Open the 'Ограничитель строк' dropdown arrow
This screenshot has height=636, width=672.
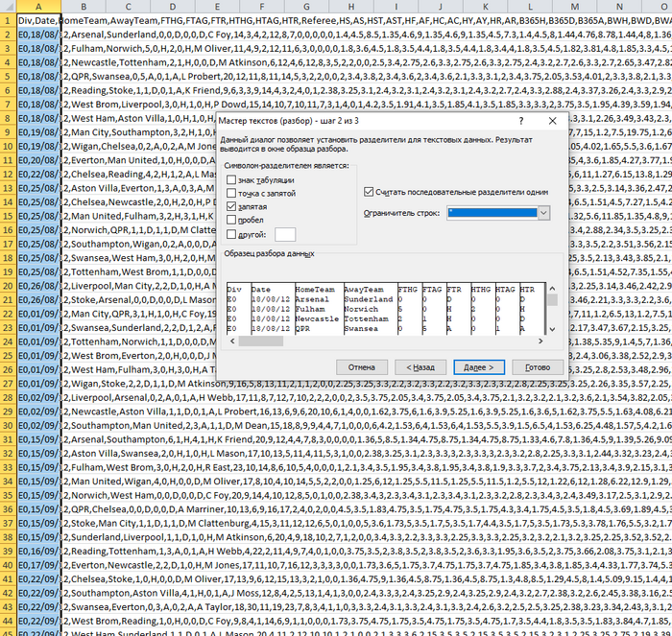543,213
